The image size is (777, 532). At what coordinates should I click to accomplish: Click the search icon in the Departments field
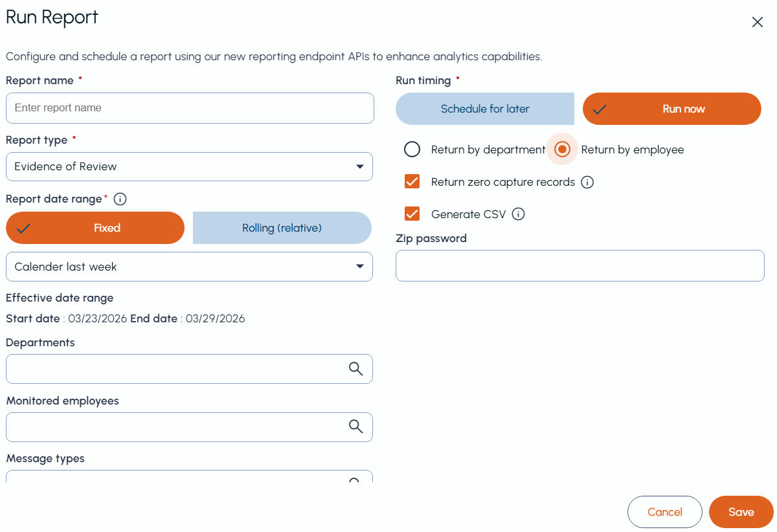[x=355, y=369]
